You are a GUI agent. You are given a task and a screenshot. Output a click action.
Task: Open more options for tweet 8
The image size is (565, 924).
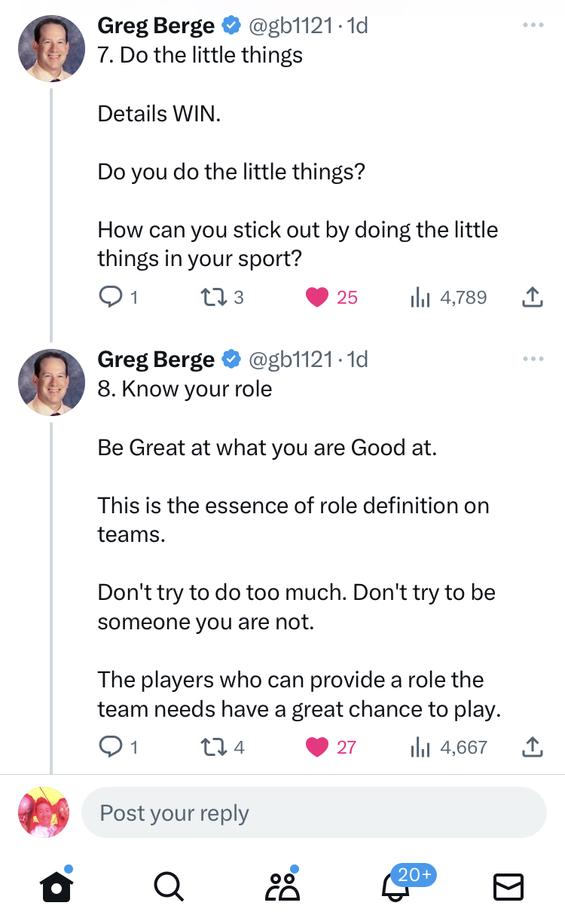(532, 360)
